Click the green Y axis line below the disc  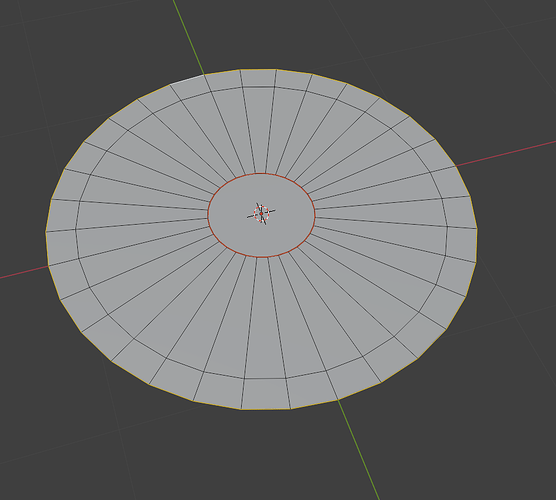[x=358, y=450]
